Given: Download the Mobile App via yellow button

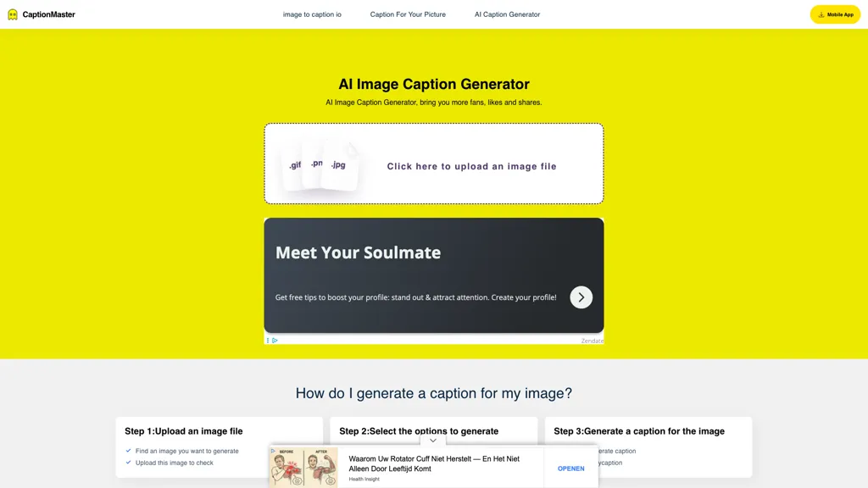Looking at the screenshot, I should coord(835,14).
